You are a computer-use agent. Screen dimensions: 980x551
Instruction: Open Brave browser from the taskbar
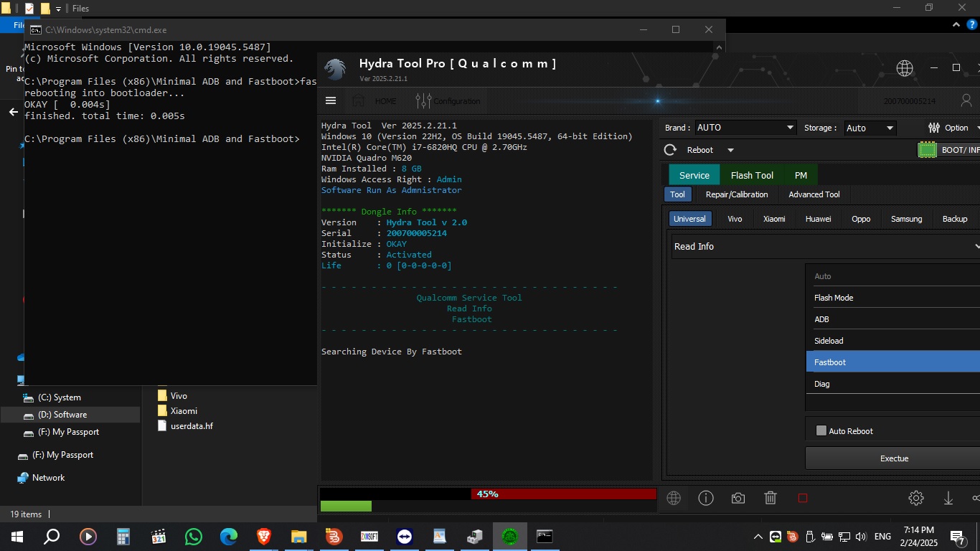(x=264, y=536)
